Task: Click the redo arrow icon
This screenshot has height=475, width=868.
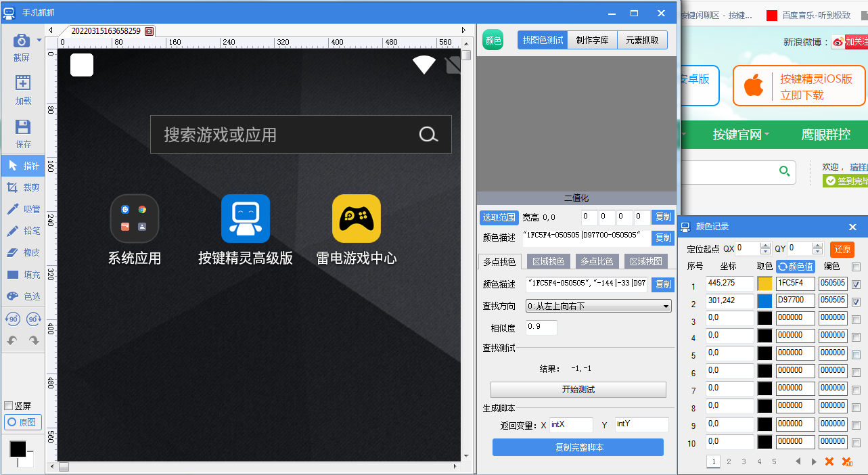Action: tap(34, 340)
